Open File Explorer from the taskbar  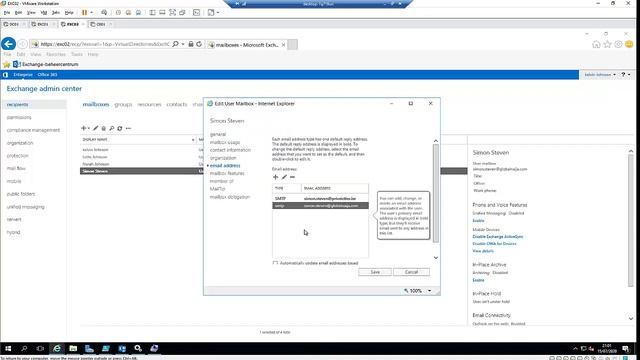[73, 348]
